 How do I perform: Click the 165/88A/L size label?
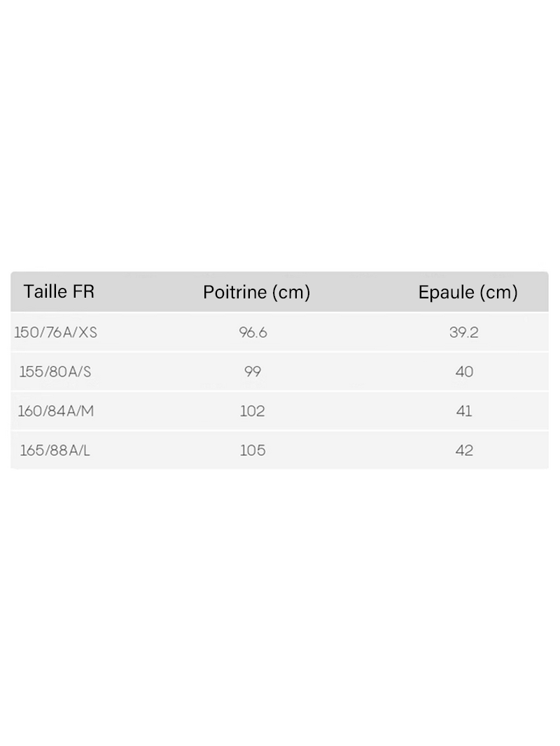55,450
